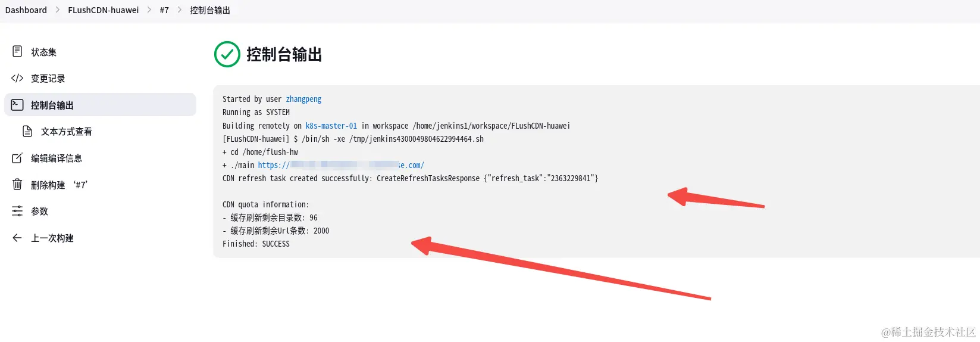
Task: Click the 控制台输出 terminal icon in sidebar
Action: pos(17,105)
